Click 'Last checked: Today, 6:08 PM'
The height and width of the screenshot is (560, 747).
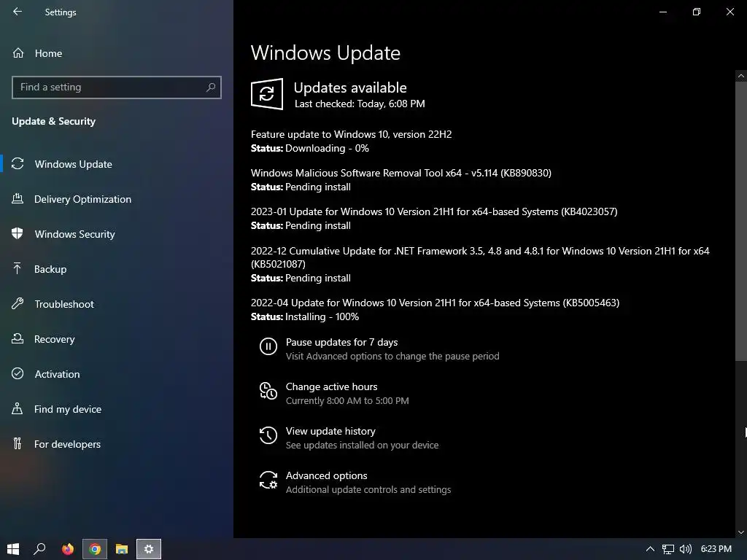pos(360,104)
